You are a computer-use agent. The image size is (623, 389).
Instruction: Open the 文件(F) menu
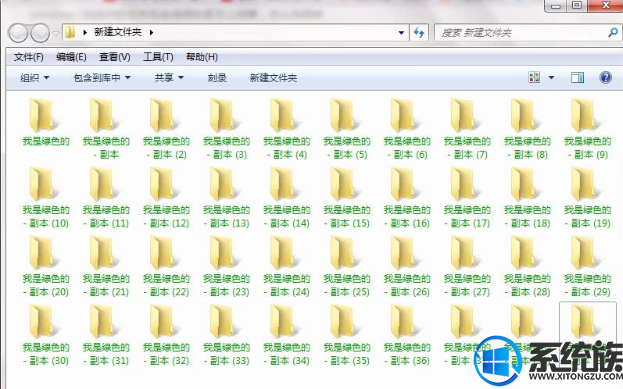(x=28, y=57)
